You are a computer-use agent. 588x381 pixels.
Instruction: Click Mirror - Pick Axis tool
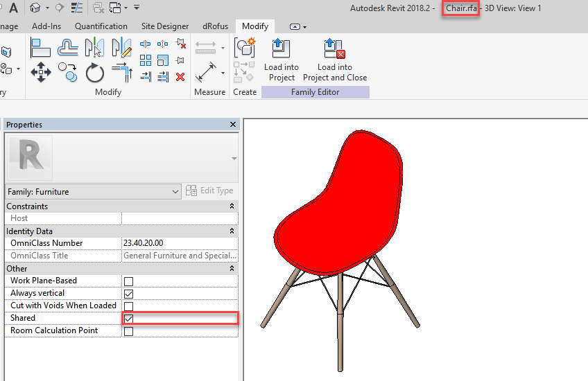94,48
